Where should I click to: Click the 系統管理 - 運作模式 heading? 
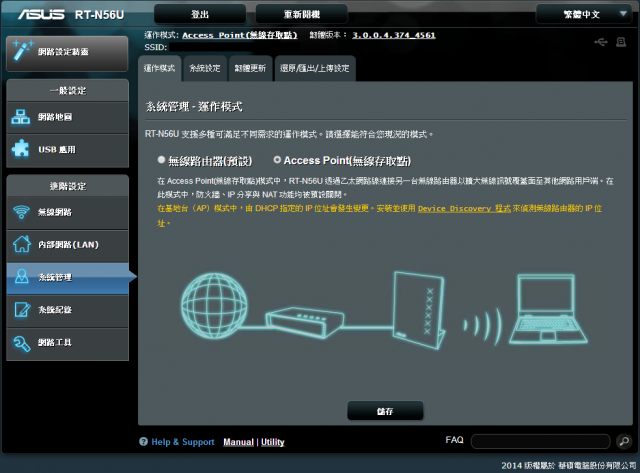click(x=194, y=107)
